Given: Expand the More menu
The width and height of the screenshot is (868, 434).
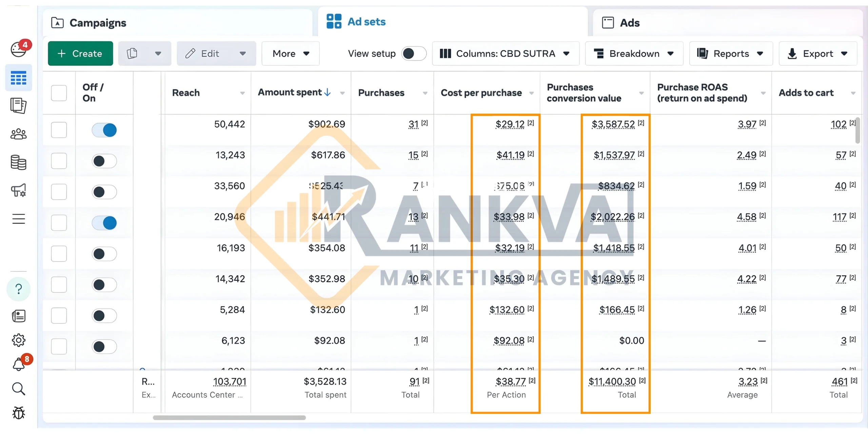Looking at the screenshot, I should point(290,53).
